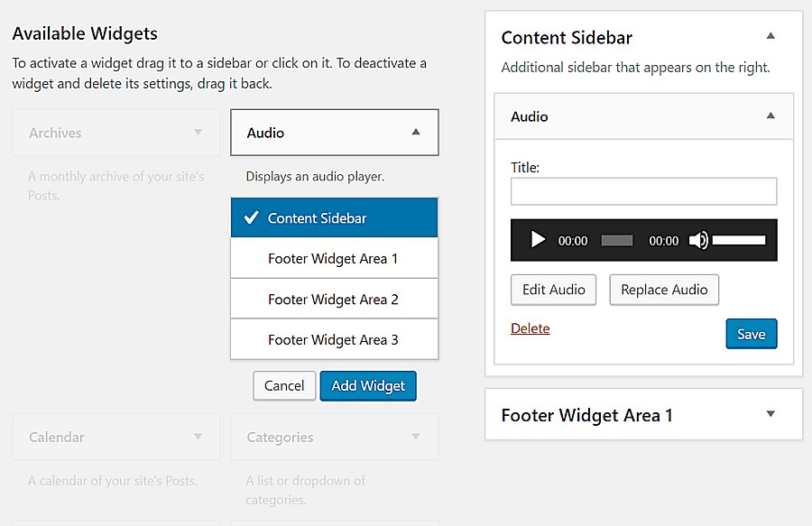Collapse the Audio widget inside Content Sidebar

[x=770, y=115]
